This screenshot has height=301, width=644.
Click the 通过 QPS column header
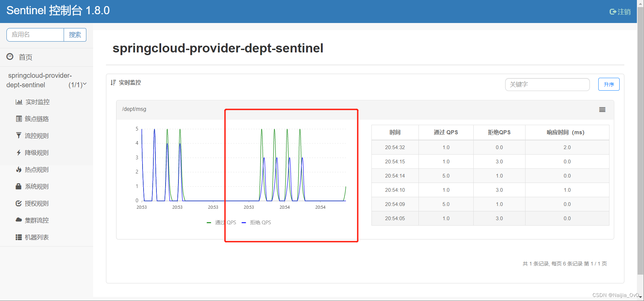click(446, 132)
